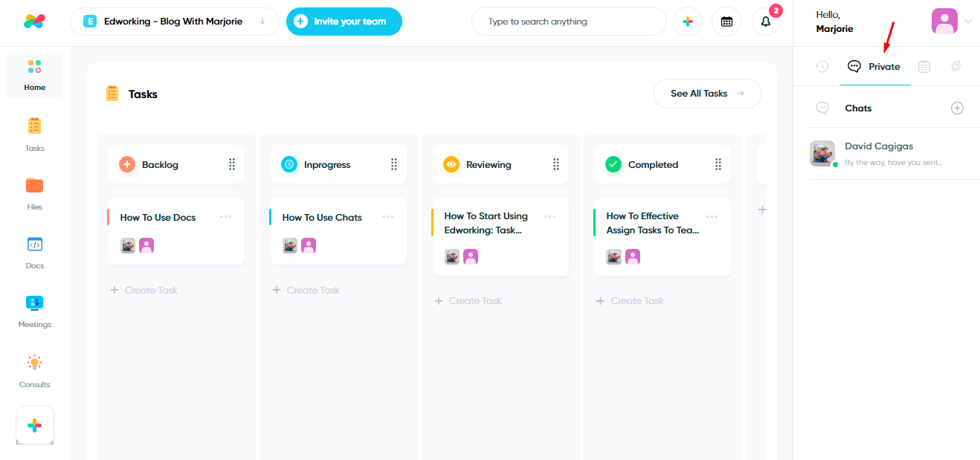The image size is (980, 460).
Task: Open options menu on How To Use Docs
Action: point(226,217)
